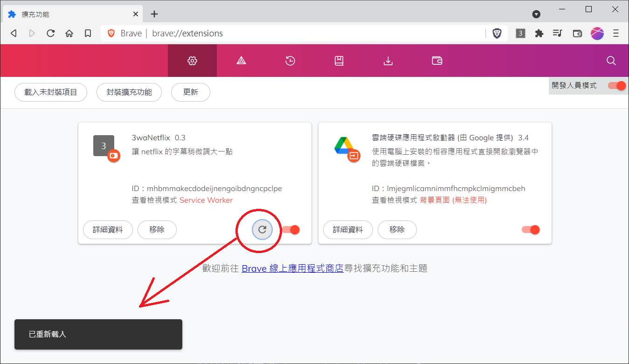Image resolution: width=629 pixels, height=364 pixels.
Task: Open a new tab with the plus button
Action: 154,14
